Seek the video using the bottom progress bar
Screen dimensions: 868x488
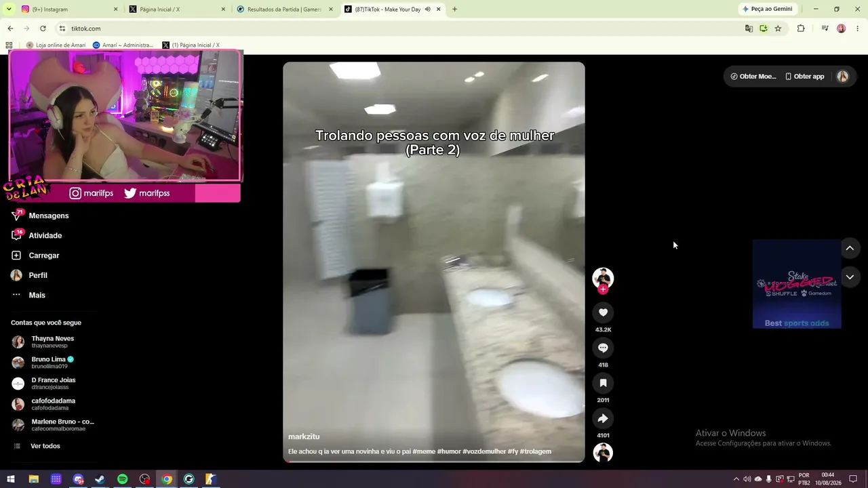click(x=434, y=462)
